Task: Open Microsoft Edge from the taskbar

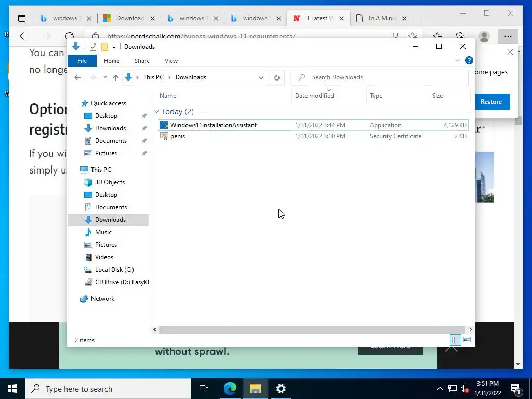Action: 230,389
